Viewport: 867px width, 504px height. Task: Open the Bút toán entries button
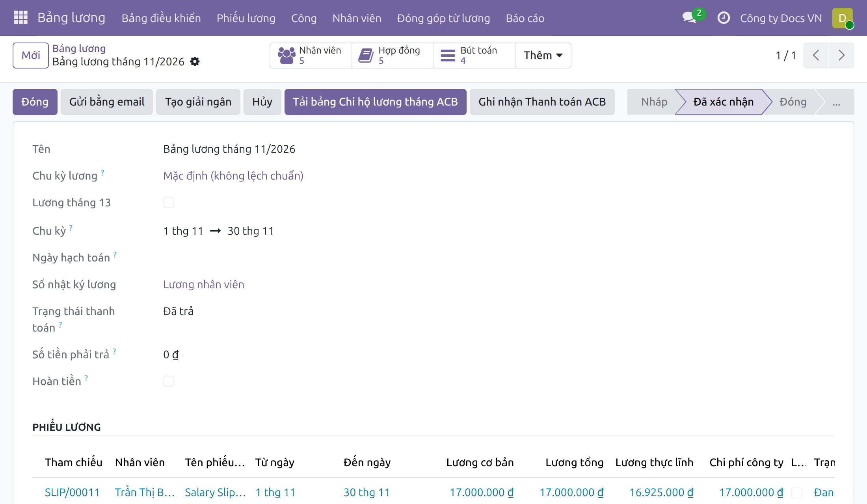[474, 56]
